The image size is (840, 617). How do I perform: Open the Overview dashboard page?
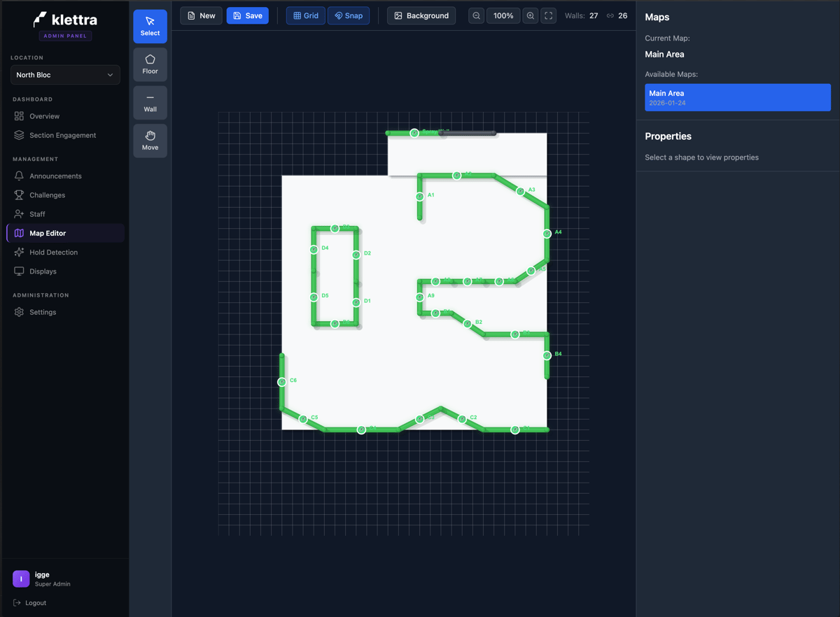(65, 116)
